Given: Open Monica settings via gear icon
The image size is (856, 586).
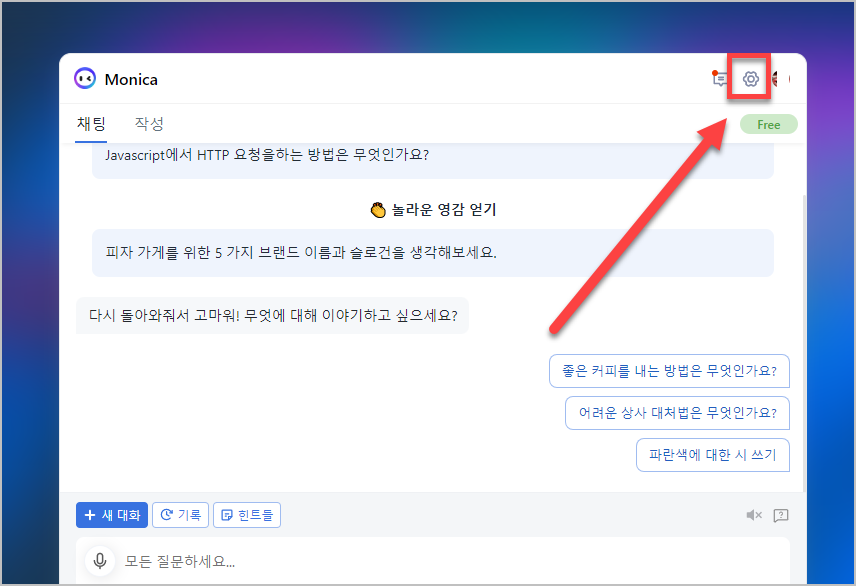Looking at the screenshot, I should click(x=749, y=78).
